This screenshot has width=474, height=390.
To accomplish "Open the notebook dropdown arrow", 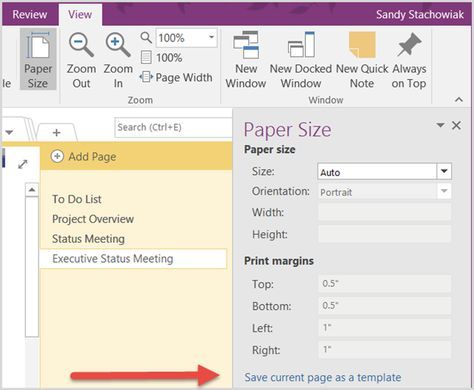I will (x=9, y=133).
